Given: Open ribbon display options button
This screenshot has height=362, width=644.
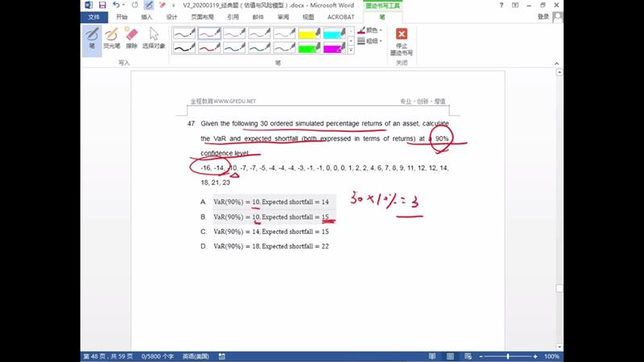Looking at the screenshot, I should coord(515,5).
